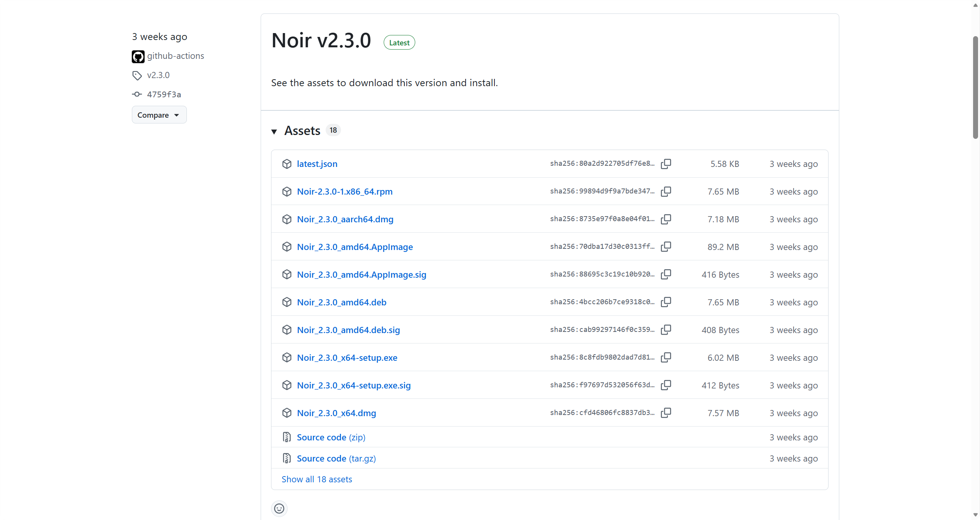This screenshot has width=980, height=520.
Task: Download Source code (zip)
Action: pos(331,437)
